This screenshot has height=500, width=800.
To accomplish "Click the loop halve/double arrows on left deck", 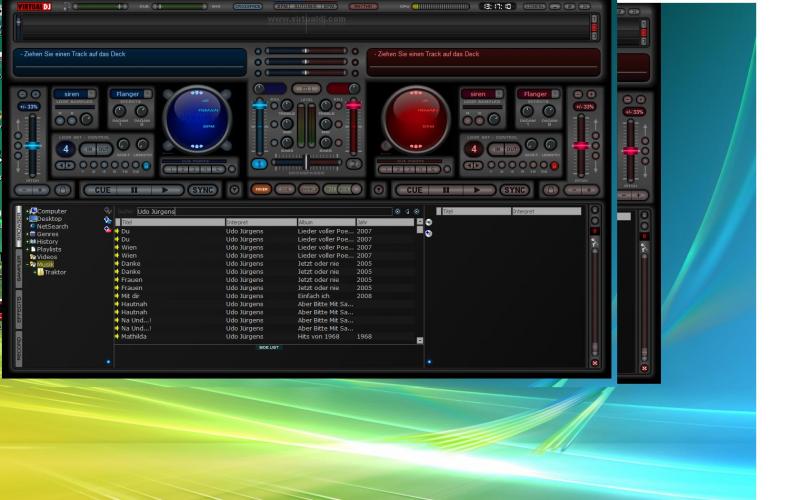I will (65, 165).
